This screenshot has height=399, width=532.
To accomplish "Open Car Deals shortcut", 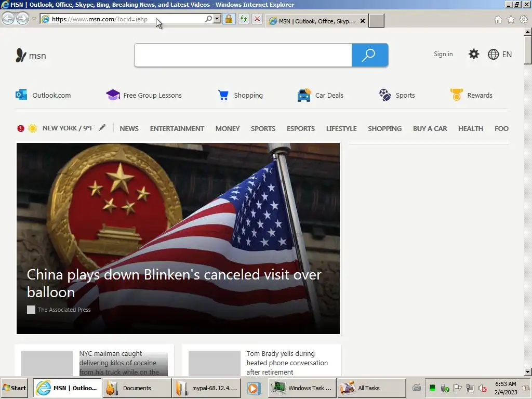I will coord(320,95).
